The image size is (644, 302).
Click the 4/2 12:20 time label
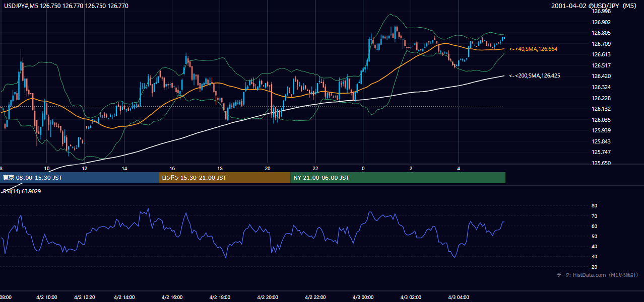tap(84, 297)
